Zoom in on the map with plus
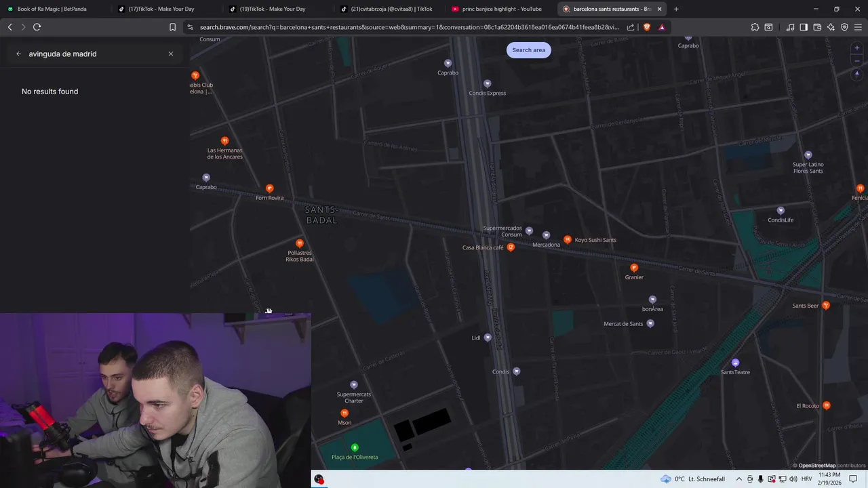The image size is (868, 488). pyautogui.click(x=857, y=48)
